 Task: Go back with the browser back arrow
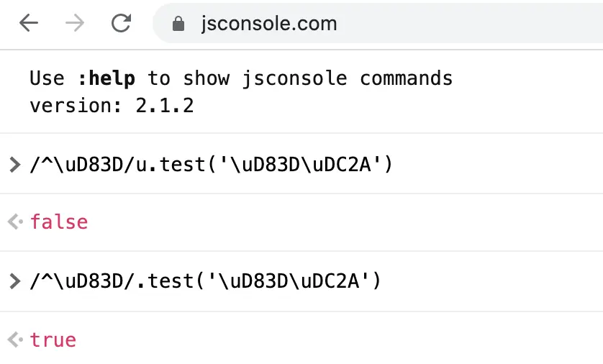[x=29, y=23]
